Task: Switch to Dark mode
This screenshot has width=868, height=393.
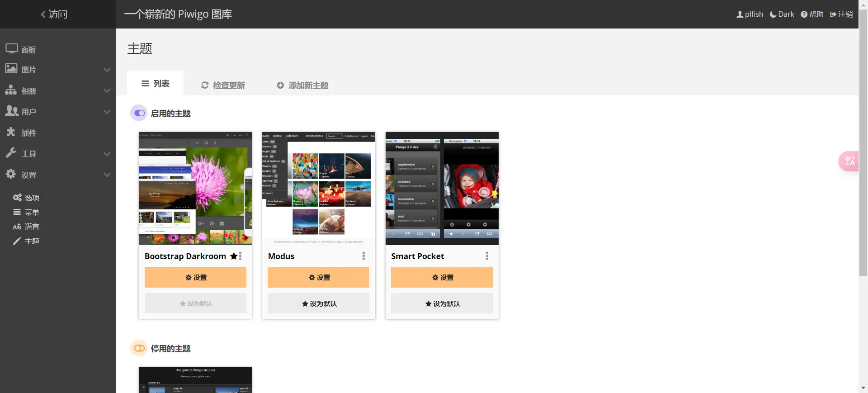Action: click(x=782, y=14)
